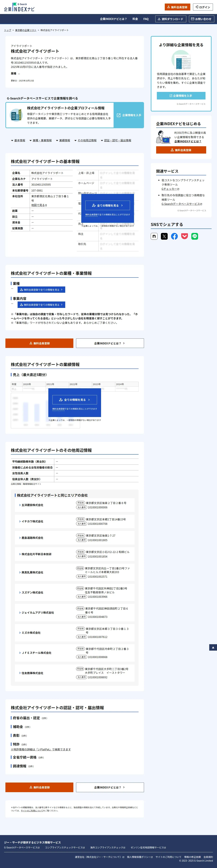Viewport: 217px width, 868px height.
Task: Open 株式会社片平新日本技研 row
Action: click(75, 554)
